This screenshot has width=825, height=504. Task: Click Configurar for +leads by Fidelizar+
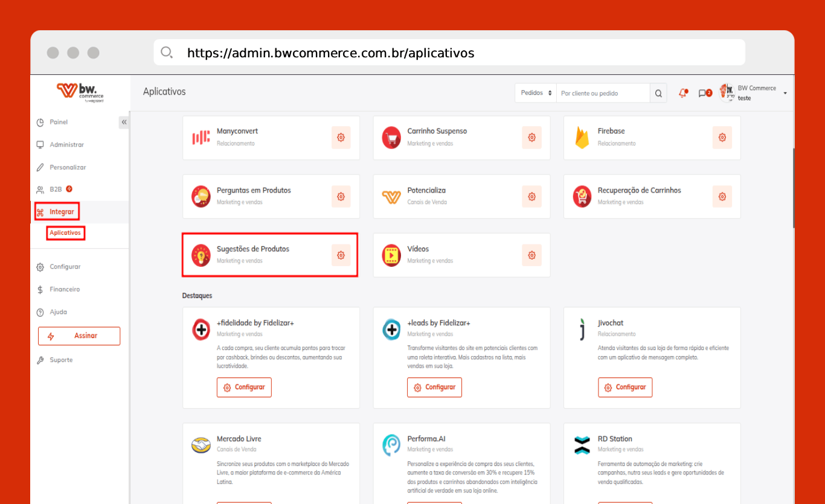point(434,387)
